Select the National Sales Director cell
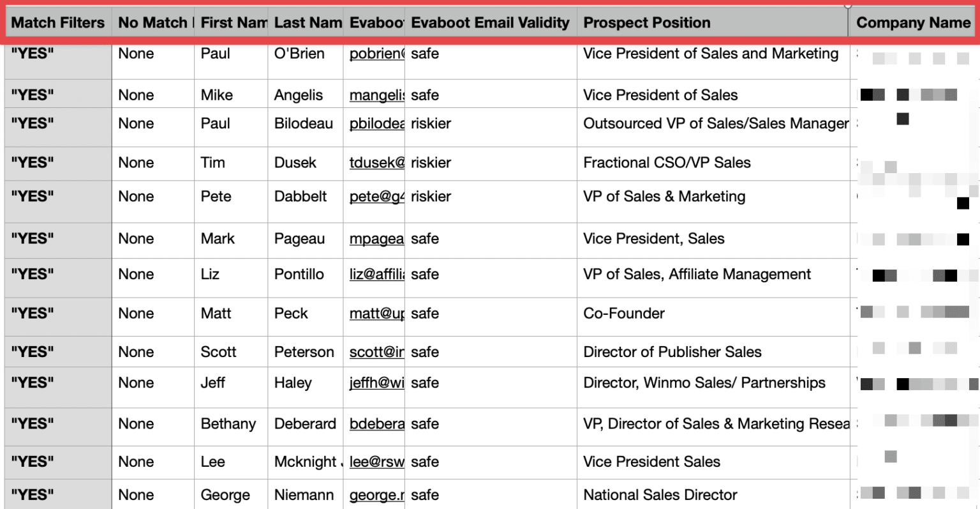 click(x=713, y=494)
